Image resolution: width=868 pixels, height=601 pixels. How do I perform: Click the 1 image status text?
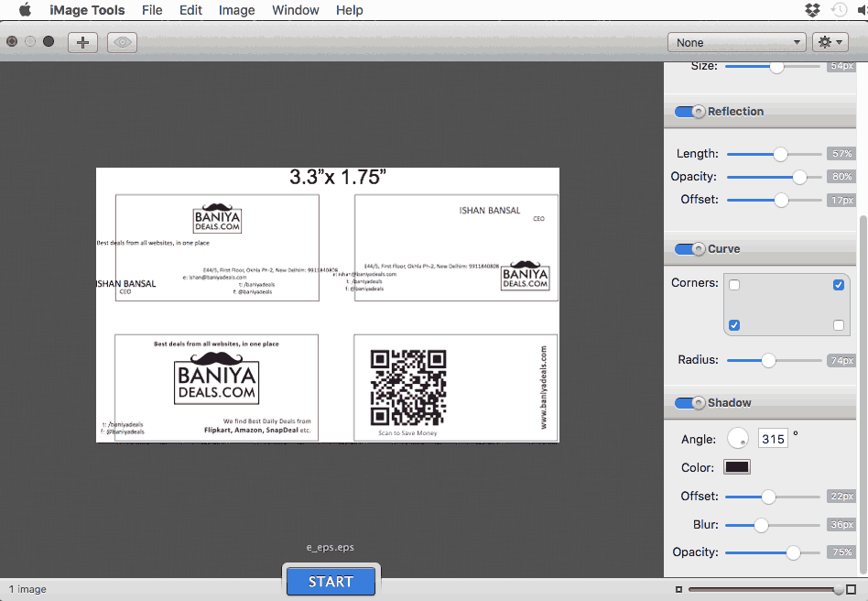coord(27,589)
